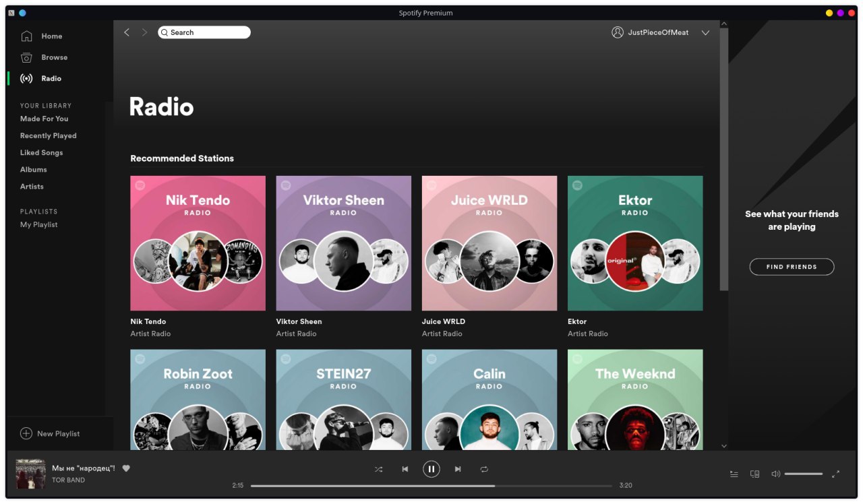Click the Juice WRLD title link

[x=444, y=321]
